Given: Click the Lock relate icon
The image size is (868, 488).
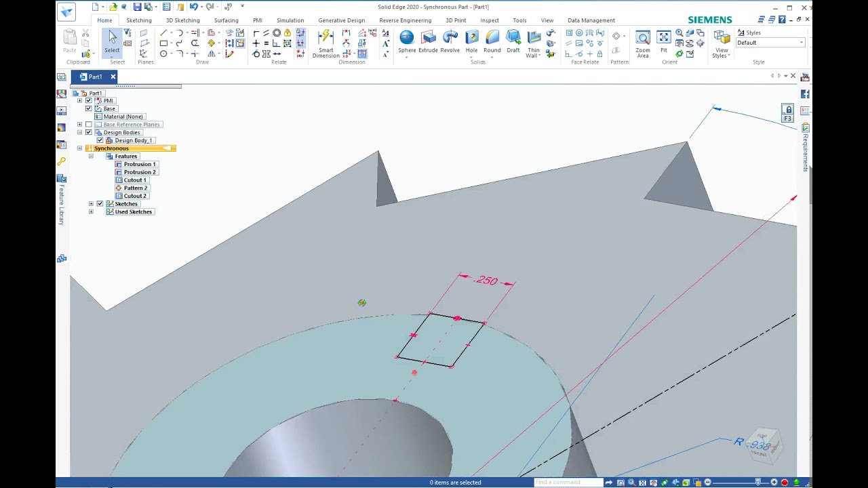Looking at the screenshot, I should pyautogui.click(x=288, y=33).
